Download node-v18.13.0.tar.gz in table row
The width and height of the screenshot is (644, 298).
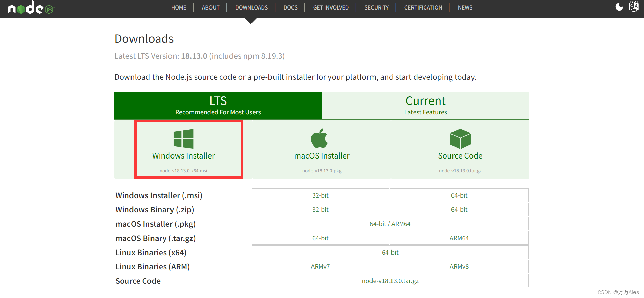(x=390, y=281)
